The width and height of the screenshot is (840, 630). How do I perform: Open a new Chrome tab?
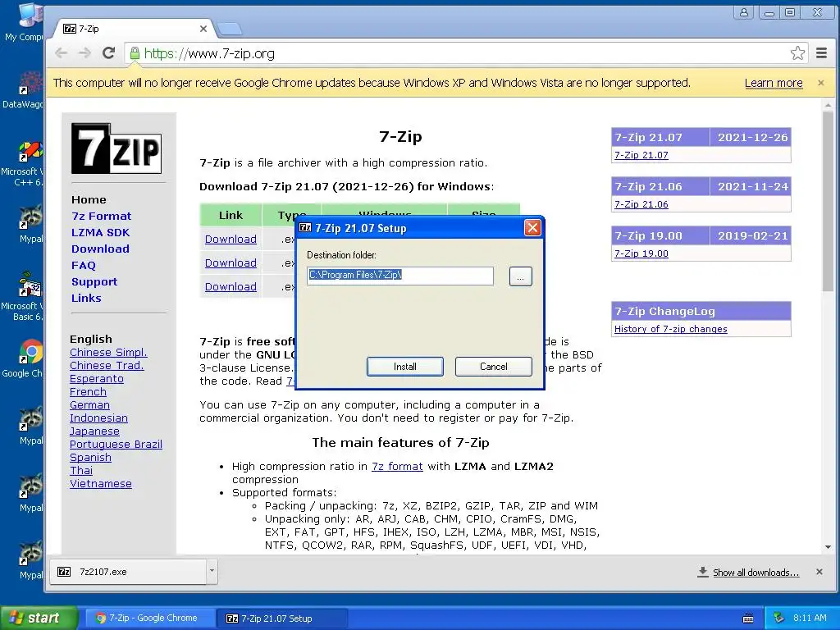pyautogui.click(x=230, y=29)
